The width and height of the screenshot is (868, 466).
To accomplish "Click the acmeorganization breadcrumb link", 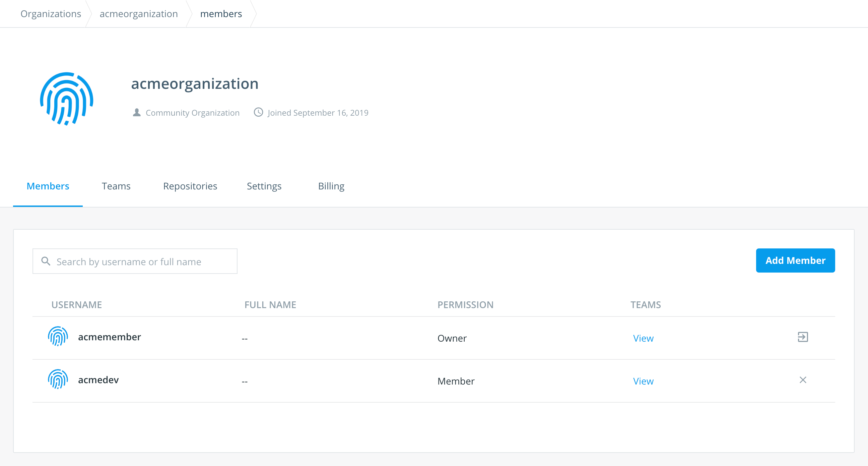I will [x=138, y=14].
